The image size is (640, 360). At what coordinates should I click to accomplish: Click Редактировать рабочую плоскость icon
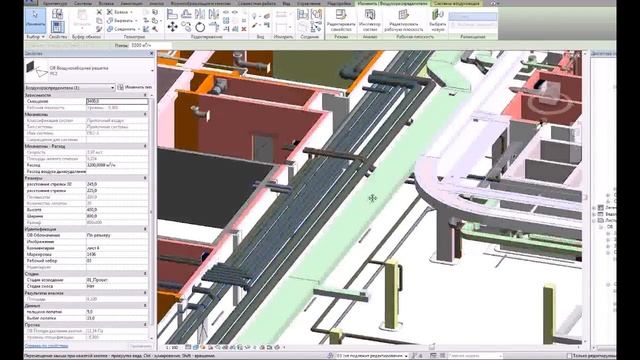pyautogui.click(x=403, y=20)
